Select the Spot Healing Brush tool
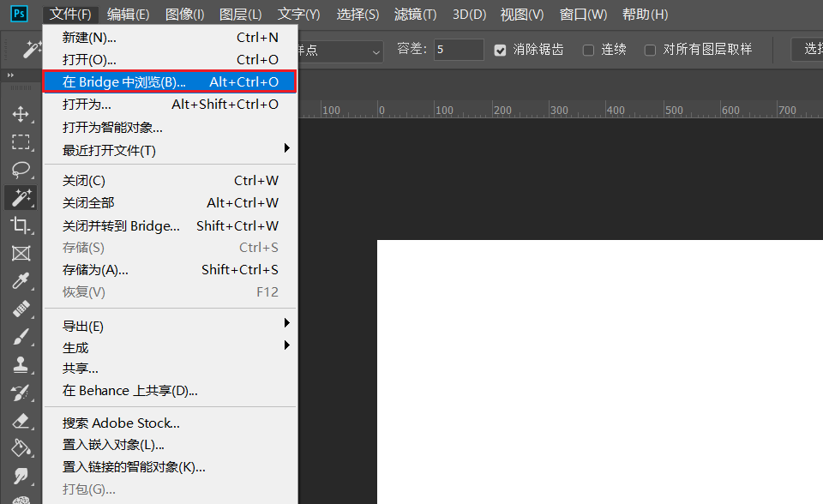 [21, 309]
